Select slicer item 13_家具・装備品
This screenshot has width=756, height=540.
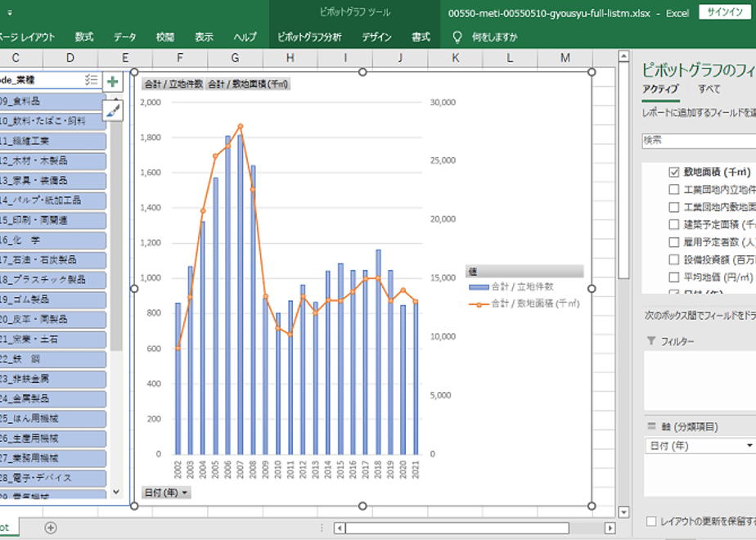[x=52, y=181]
